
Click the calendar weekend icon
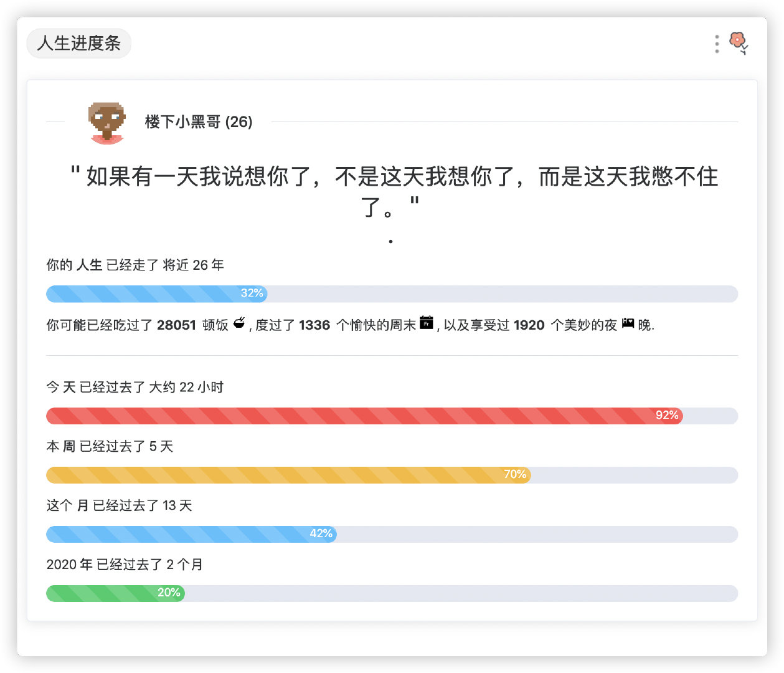[x=426, y=323]
